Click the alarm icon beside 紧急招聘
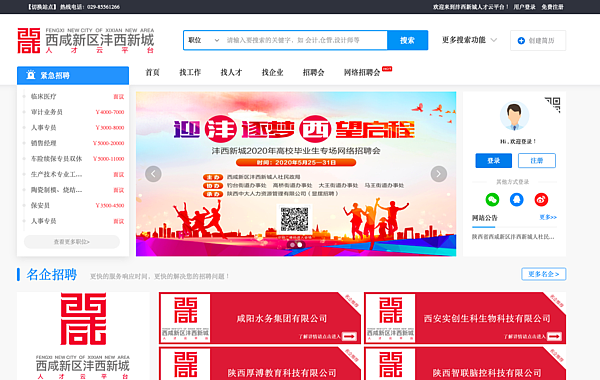 (x=31, y=75)
